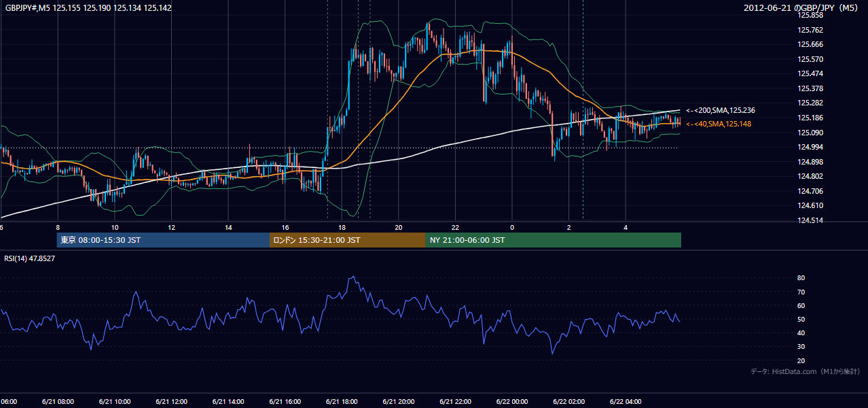Click the 125.858 price axis label
The height and width of the screenshot is (408, 868).
pos(811,15)
